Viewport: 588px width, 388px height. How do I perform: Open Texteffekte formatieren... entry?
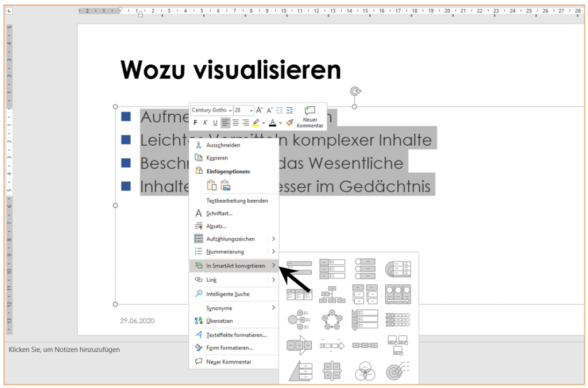click(234, 335)
